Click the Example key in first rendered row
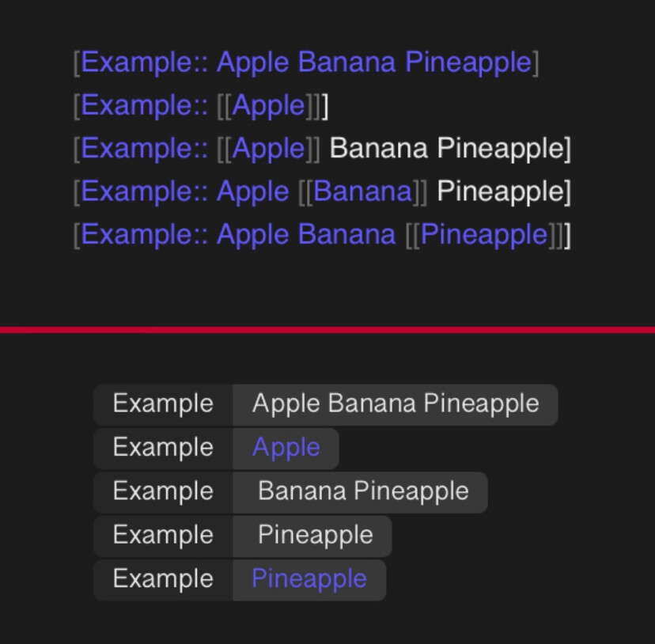Viewport: 655px width, 644px height. coord(163,404)
